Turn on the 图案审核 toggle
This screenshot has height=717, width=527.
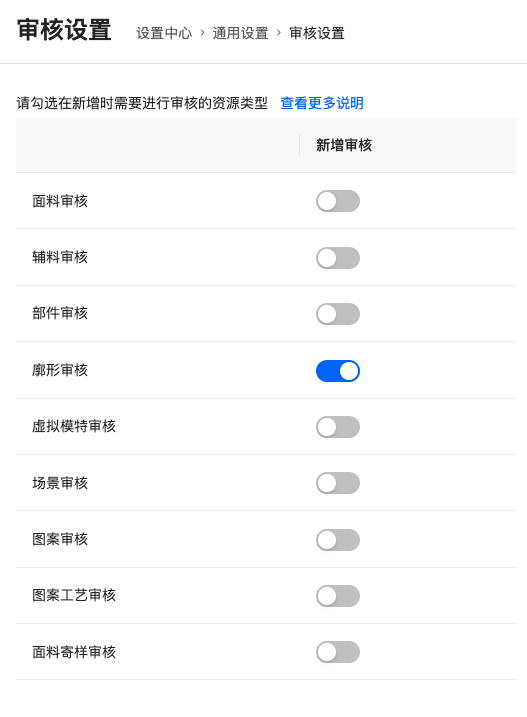(338, 540)
